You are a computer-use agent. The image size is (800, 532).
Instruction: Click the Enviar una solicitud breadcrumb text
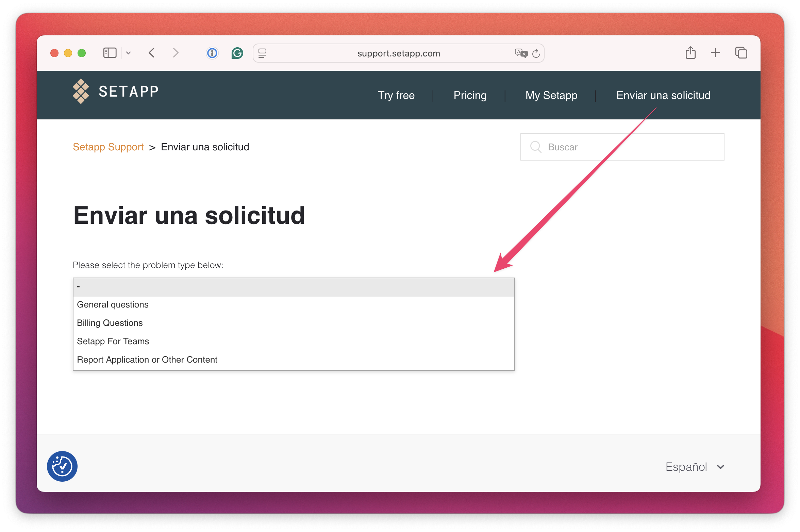(x=205, y=147)
